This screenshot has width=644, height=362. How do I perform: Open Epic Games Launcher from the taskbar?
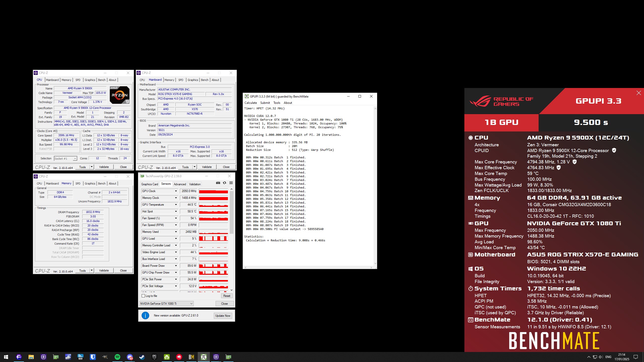pyautogui.click(x=154, y=357)
